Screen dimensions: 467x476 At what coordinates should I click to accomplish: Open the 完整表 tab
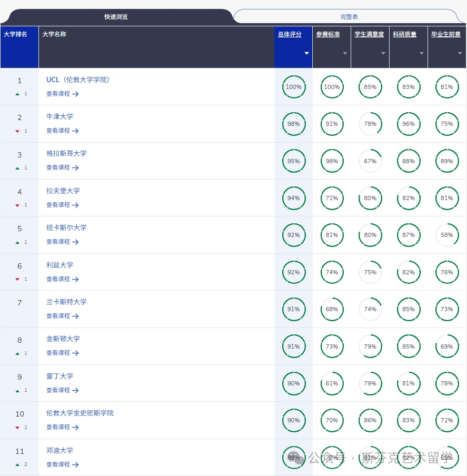pyautogui.click(x=349, y=17)
